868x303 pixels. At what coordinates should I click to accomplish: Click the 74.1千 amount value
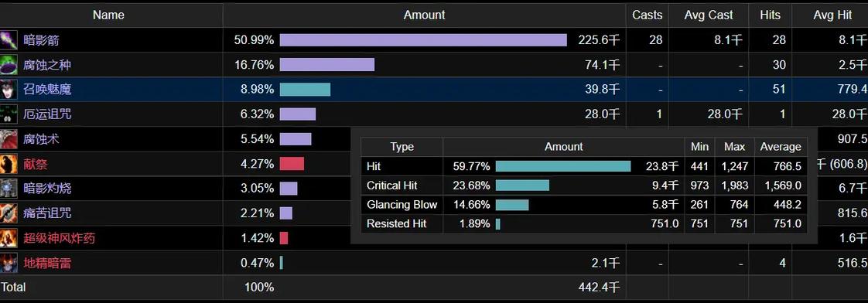603,65
